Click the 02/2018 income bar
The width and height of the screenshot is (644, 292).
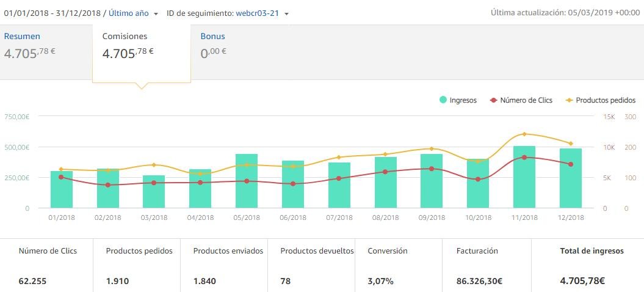click(108, 188)
